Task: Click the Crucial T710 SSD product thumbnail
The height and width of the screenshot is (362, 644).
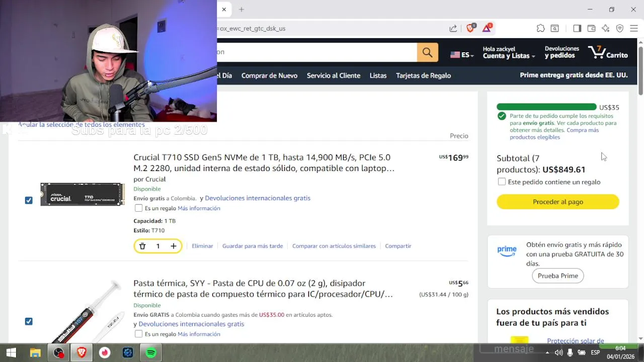Action: click(x=82, y=194)
